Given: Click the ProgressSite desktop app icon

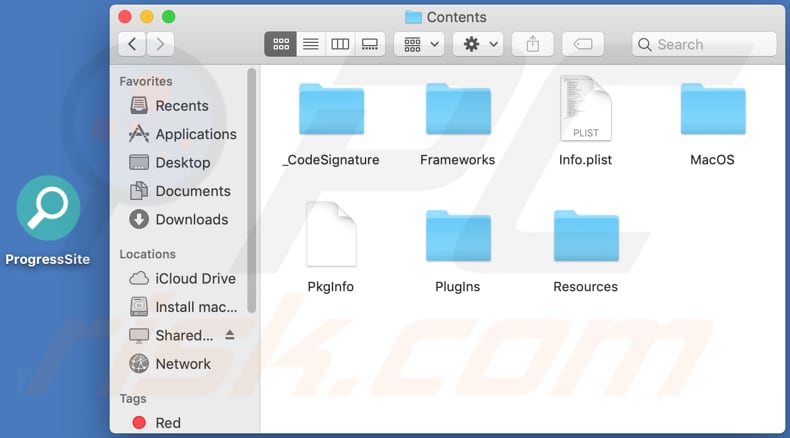Looking at the screenshot, I should pos(48,208).
